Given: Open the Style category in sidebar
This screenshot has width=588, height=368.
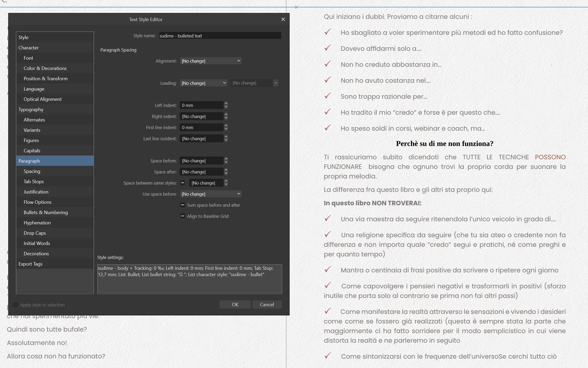Looking at the screenshot, I should 55,37.
